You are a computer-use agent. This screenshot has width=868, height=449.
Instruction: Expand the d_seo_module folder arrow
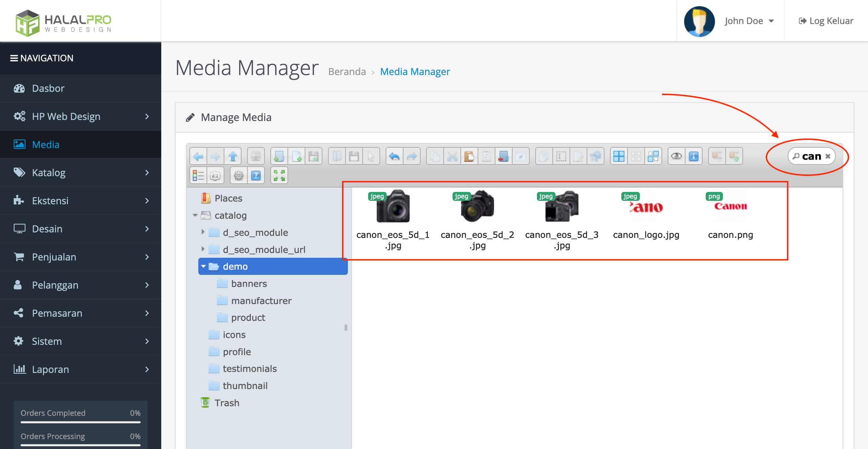pos(203,232)
